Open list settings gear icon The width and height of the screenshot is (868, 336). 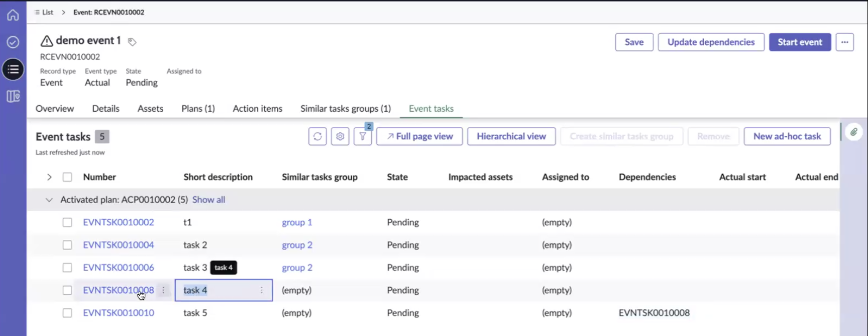pyautogui.click(x=340, y=136)
